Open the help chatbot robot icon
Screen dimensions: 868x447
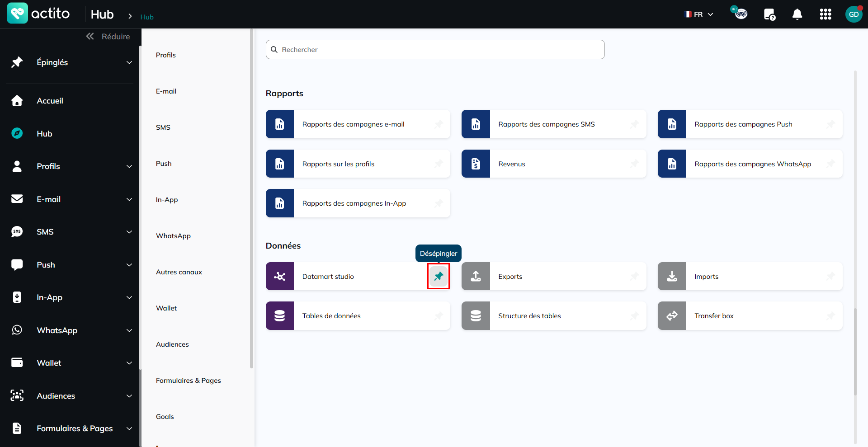739,13
